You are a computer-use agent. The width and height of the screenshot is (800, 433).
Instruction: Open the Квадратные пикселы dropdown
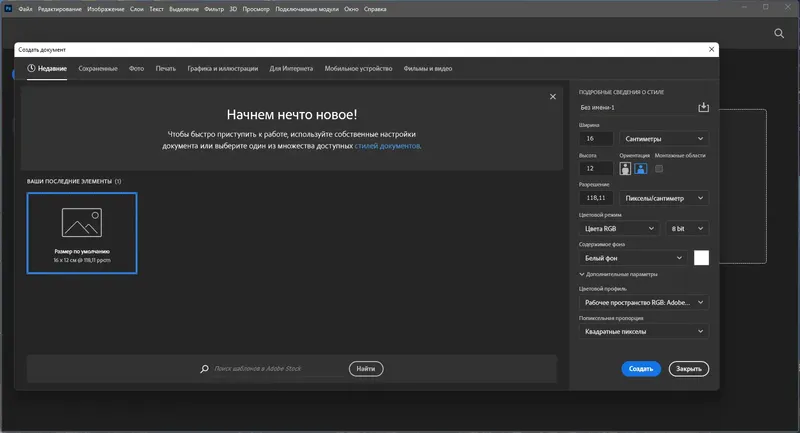[x=643, y=332]
